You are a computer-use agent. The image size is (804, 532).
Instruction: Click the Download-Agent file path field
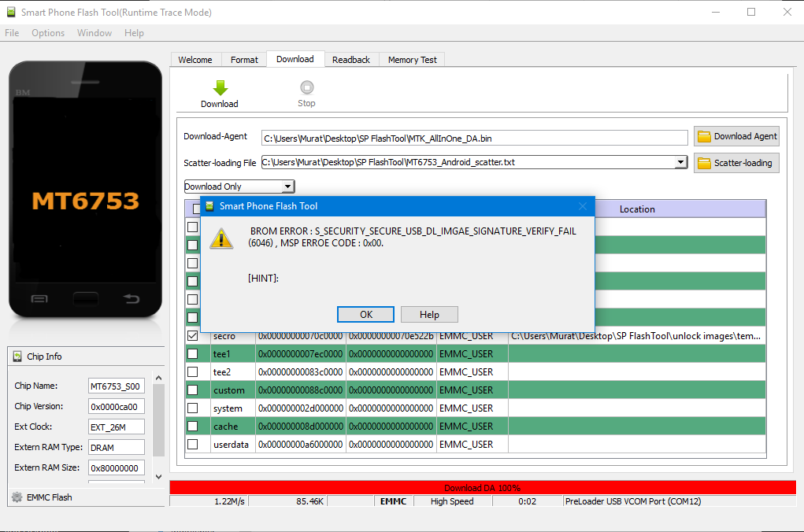(x=474, y=139)
